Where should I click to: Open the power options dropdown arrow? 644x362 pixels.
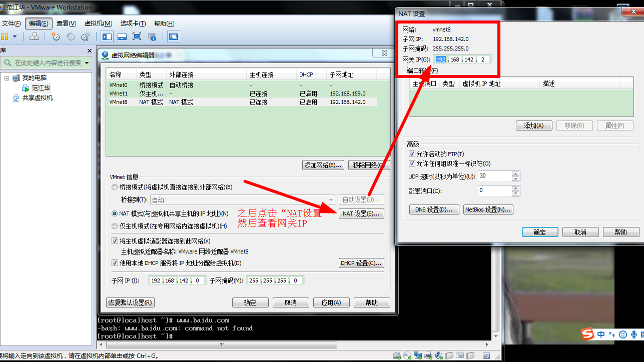click(x=15, y=36)
